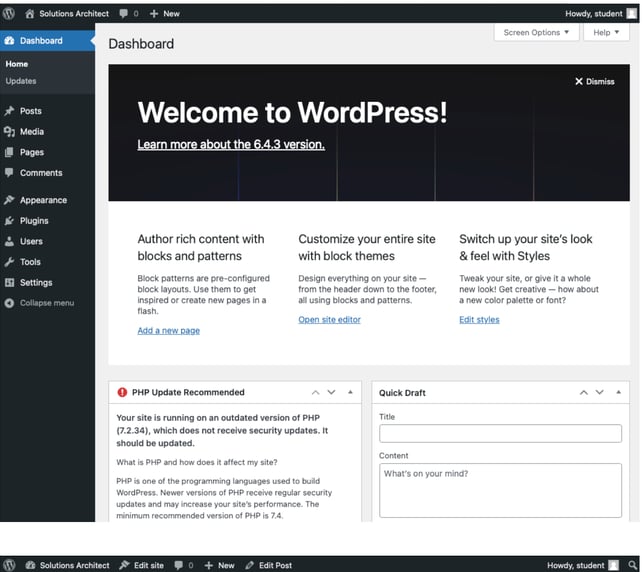
Task: Open the Screen Options dropdown
Action: pyautogui.click(x=536, y=32)
